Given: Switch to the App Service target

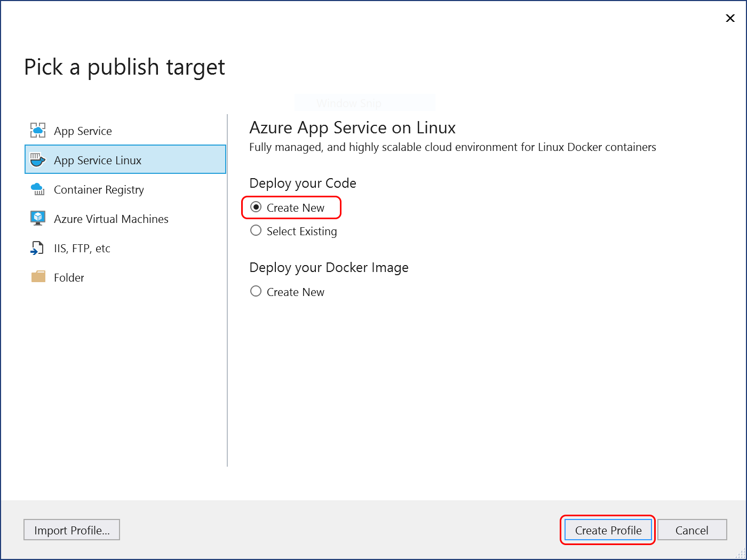Looking at the screenshot, I should pos(83,130).
